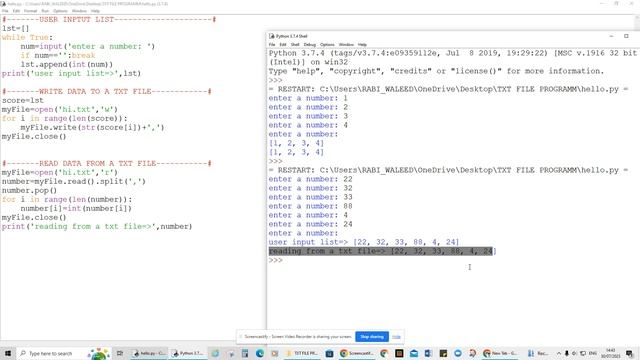Image resolution: width=640 pixels, height=360 pixels.
Task: Click the 'user input list=> [22, 32, 33, 88, 4, 24]' output
Action: 364,242
